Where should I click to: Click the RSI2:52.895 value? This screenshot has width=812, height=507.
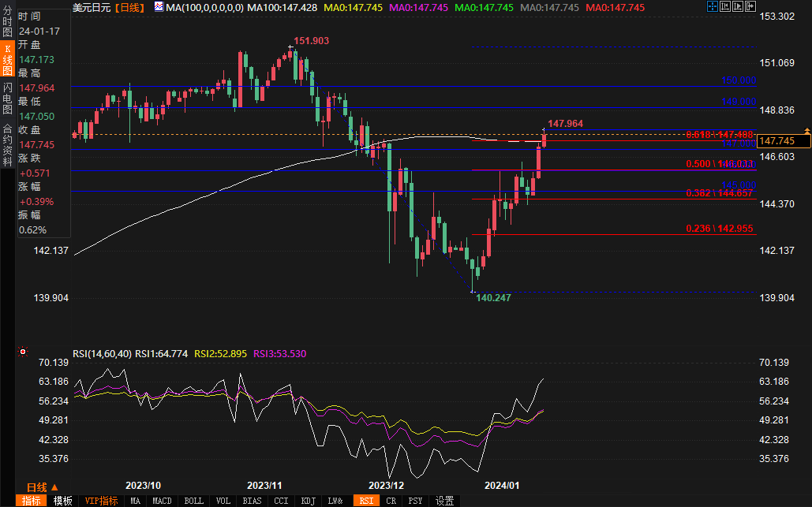click(221, 354)
